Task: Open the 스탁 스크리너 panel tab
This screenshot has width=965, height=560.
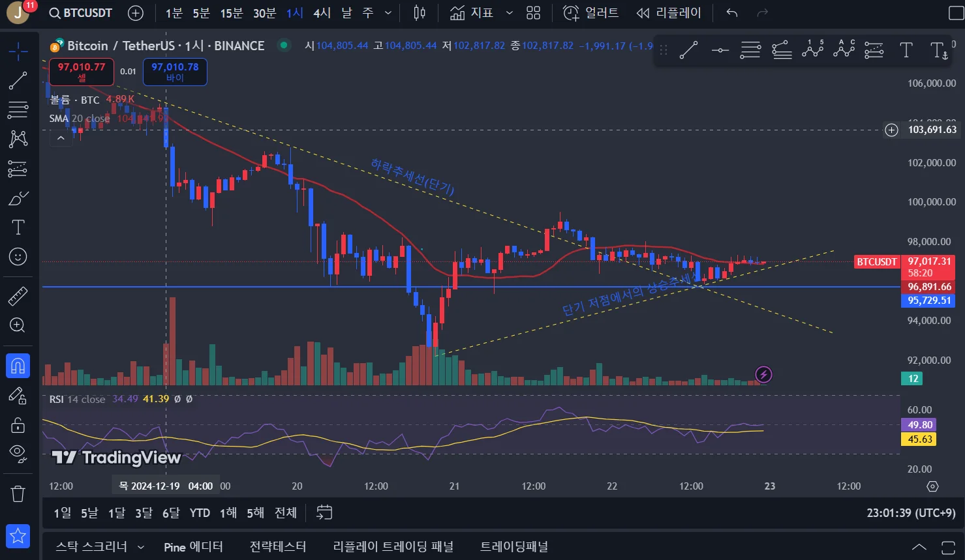Action: point(91,546)
